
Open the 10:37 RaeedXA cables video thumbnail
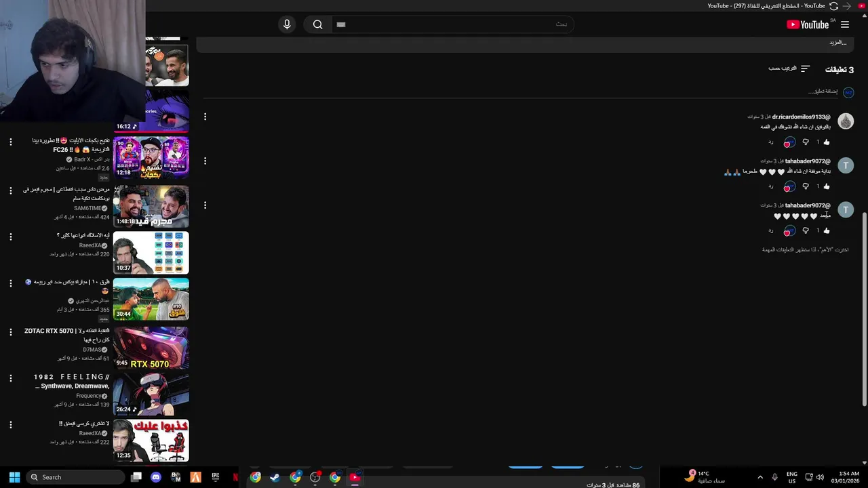[x=151, y=253]
